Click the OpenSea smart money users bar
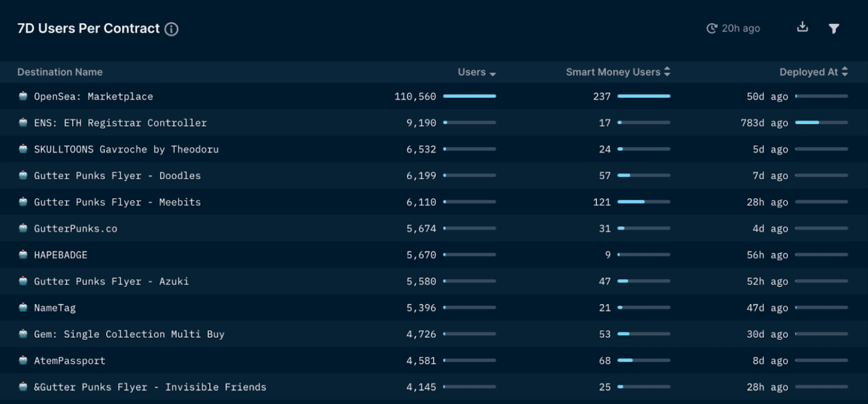The height and width of the screenshot is (404, 868). [644, 96]
